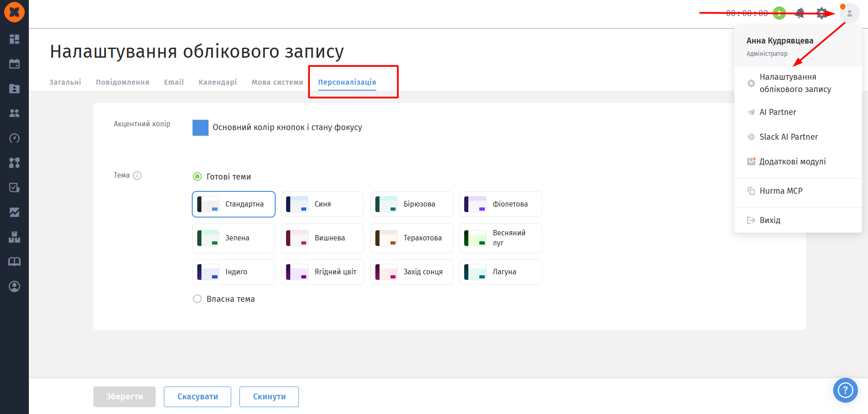
Task: Switch to the 'Повідомлення' tab
Action: pos(122,82)
